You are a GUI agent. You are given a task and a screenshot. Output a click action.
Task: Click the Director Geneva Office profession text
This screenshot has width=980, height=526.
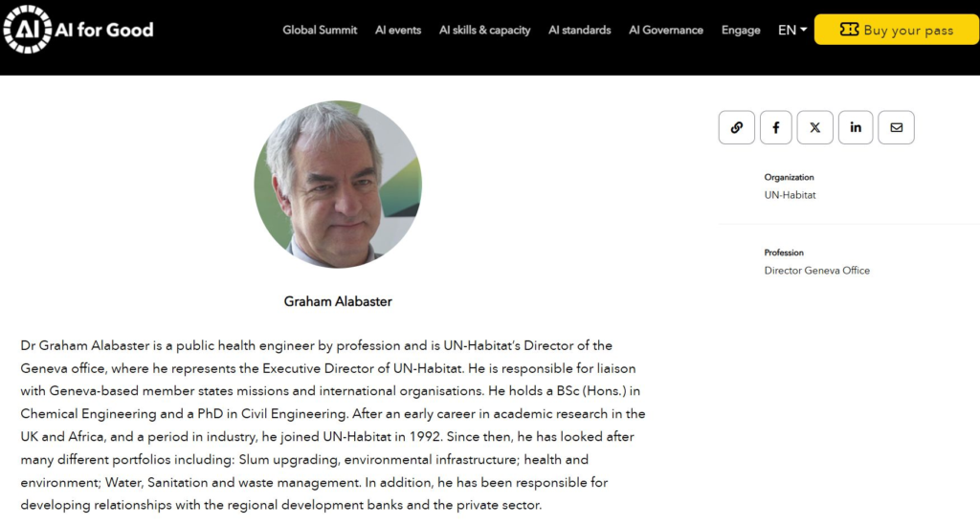pos(816,271)
